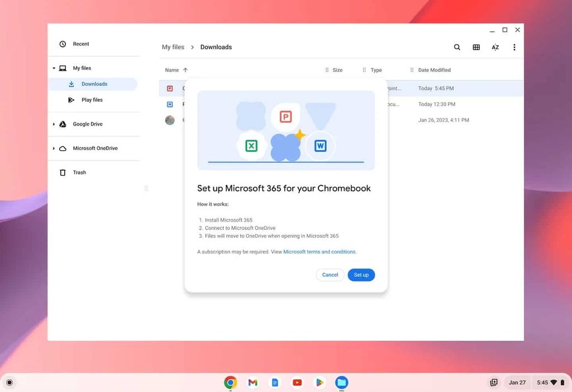This screenshot has height=392, width=572.
Task: Click My files in the breadcrumb path
Action: click(x=173, y=47)
